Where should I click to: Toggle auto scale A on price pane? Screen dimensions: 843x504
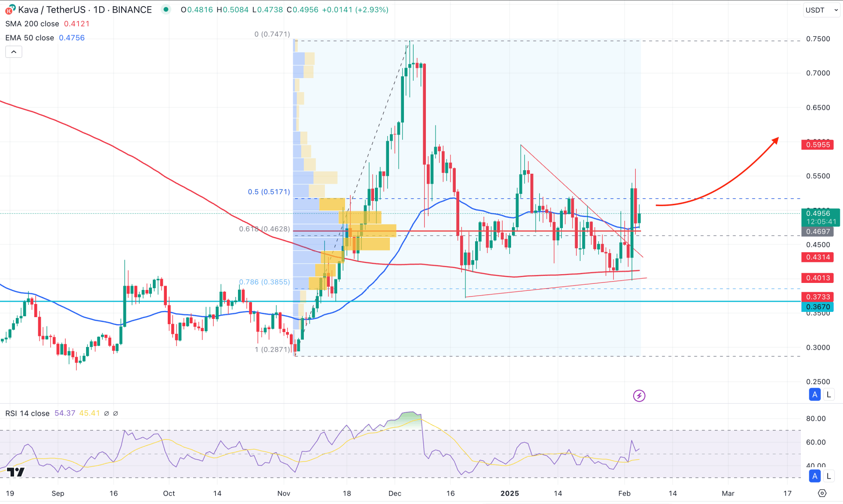coord(815,394)
